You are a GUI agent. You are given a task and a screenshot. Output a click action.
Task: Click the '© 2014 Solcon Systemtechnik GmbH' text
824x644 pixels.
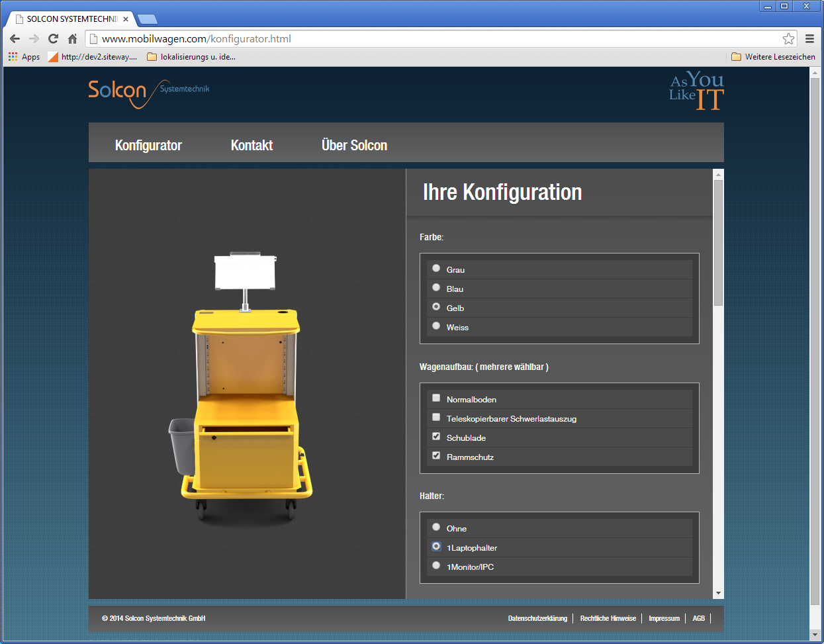click(x=154, y=619)
